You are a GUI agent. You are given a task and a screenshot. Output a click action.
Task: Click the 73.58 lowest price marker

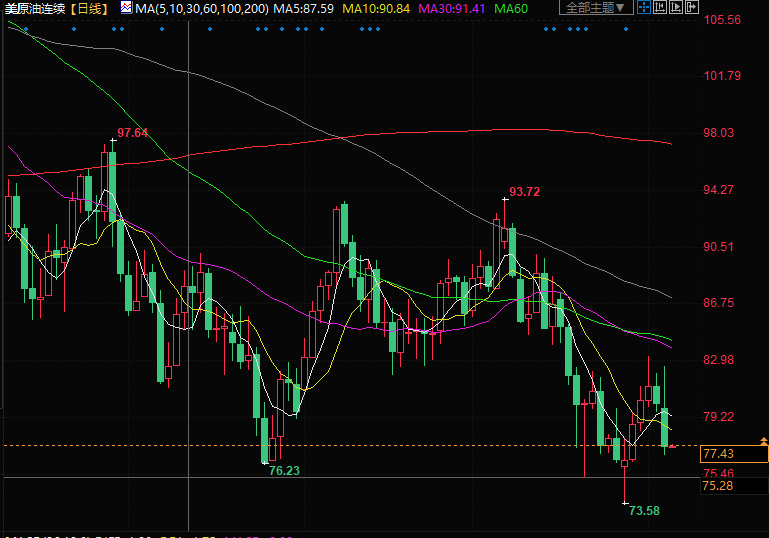[x=644, y=510]
